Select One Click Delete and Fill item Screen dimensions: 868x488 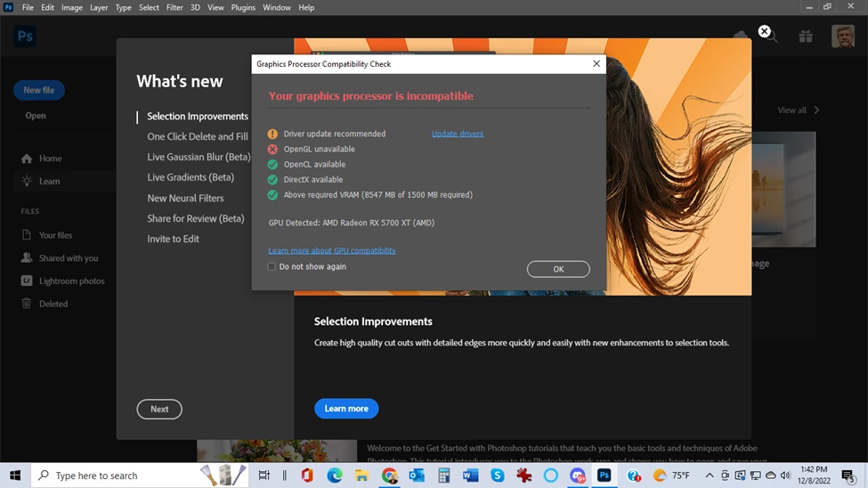(x=198, y=136)
